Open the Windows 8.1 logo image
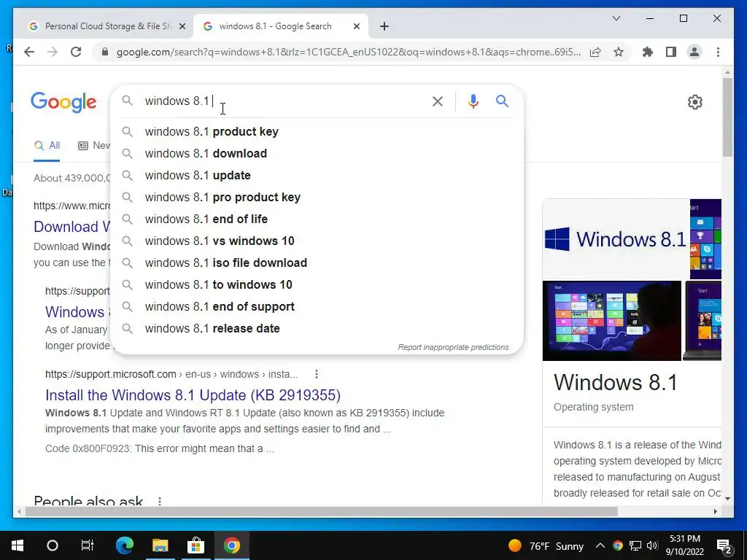Viewport: 747px width, 560px height. click(616, 239)
